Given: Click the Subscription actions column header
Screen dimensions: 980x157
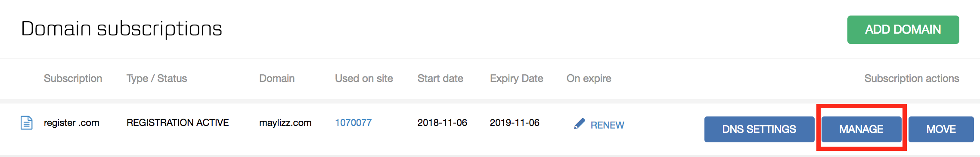Looking at the screenshot, I should pyautogui.click(x=912, y=78).
